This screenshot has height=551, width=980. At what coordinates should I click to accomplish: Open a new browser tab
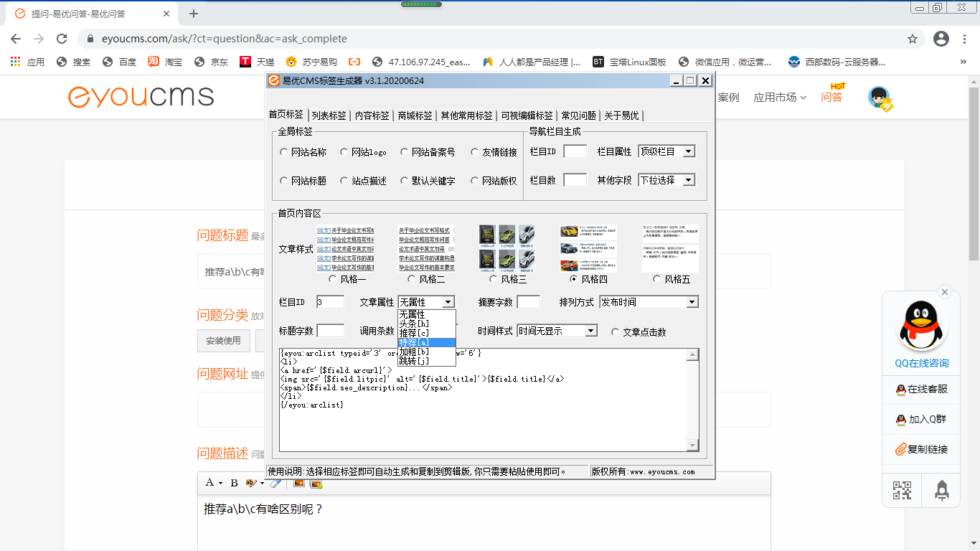194,14
